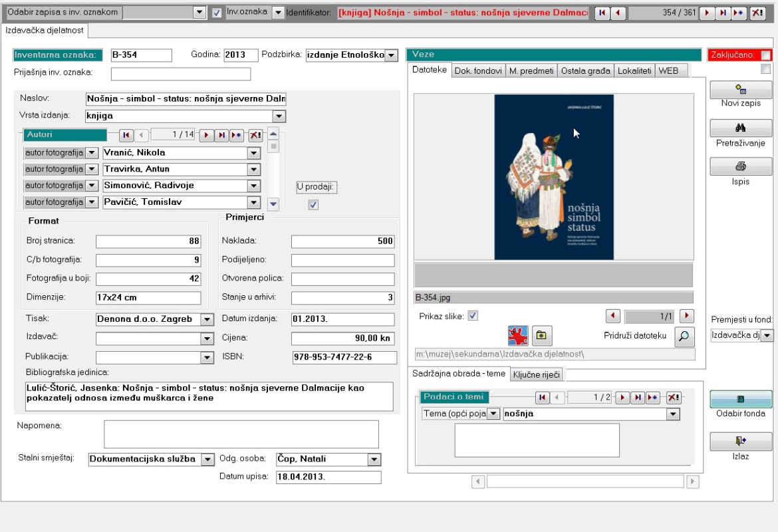The height and width of the screenshot is (532, 778).
Task: Add new record in top navigator
Action: coord(738,13)
